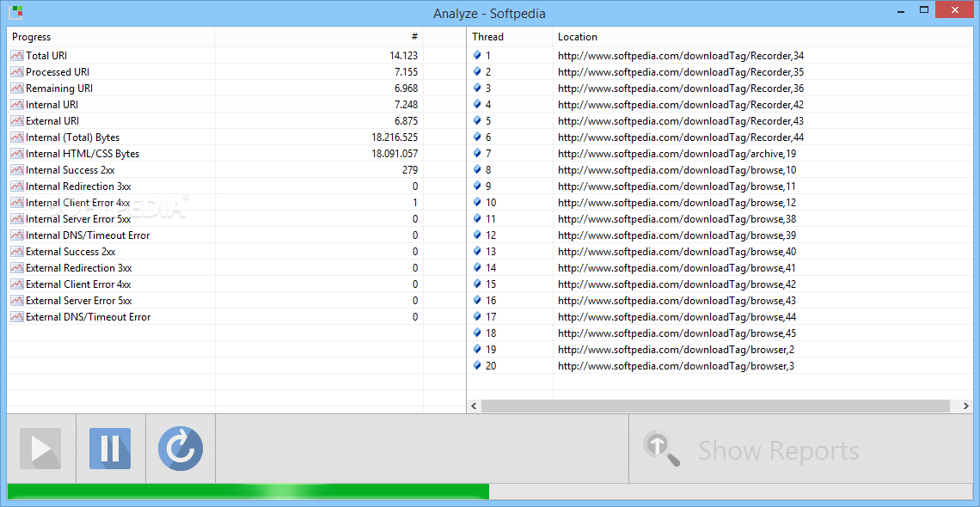This screenshot has height=507, width=980.
Task: Click the magnifier icon beside Show Reports
Action: pyautogui.click(x=661, y=448)
